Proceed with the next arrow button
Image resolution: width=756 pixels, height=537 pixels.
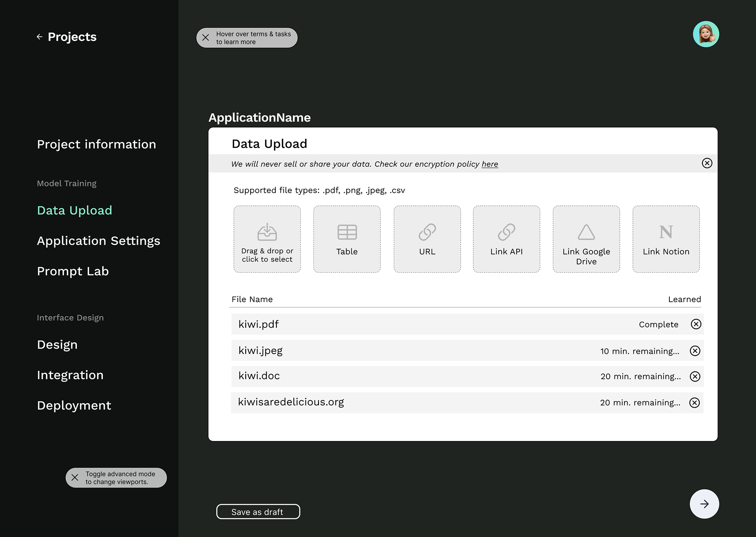(x=704, y=504)
